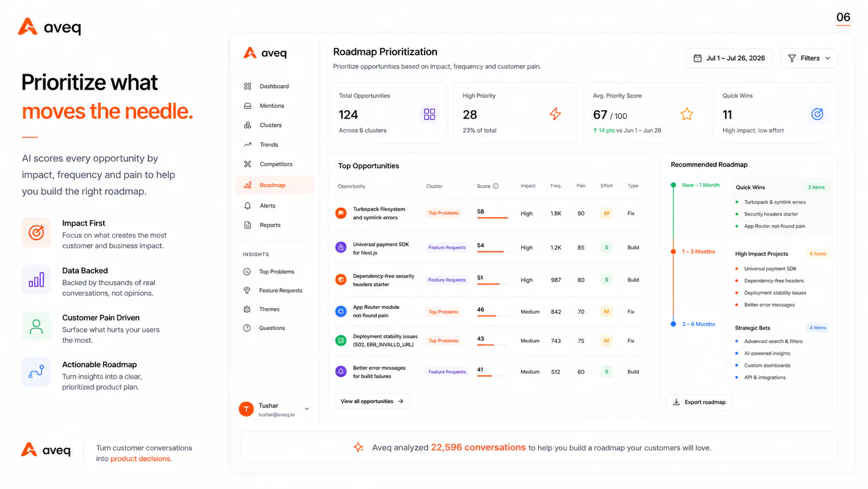
Task: Click score bar for Universal payment SDK
Action: click(493, 252)
